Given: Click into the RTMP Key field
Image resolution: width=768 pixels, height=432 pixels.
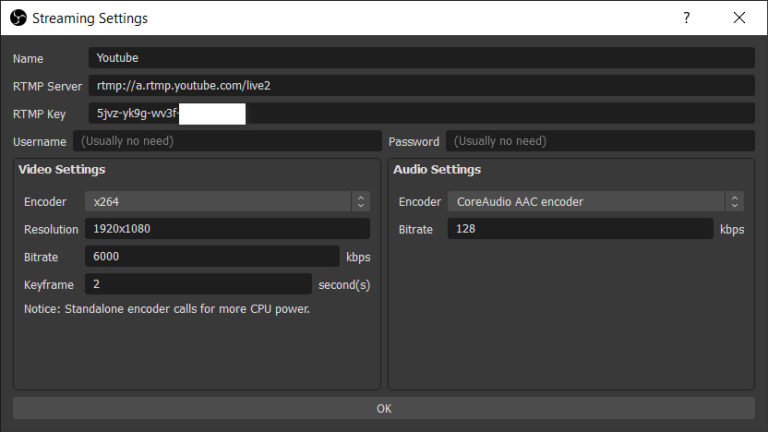Looking at the screenshot, I should 420,114.
